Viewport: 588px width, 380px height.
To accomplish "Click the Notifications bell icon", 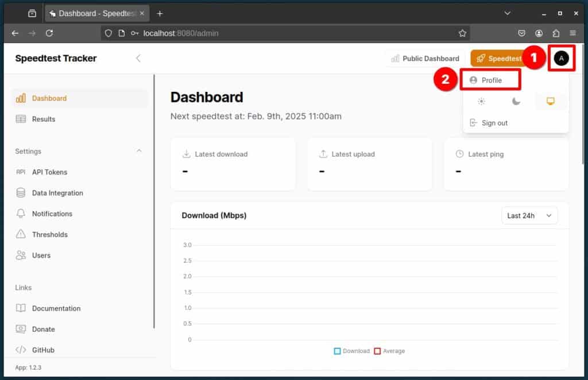I will 21,214.
